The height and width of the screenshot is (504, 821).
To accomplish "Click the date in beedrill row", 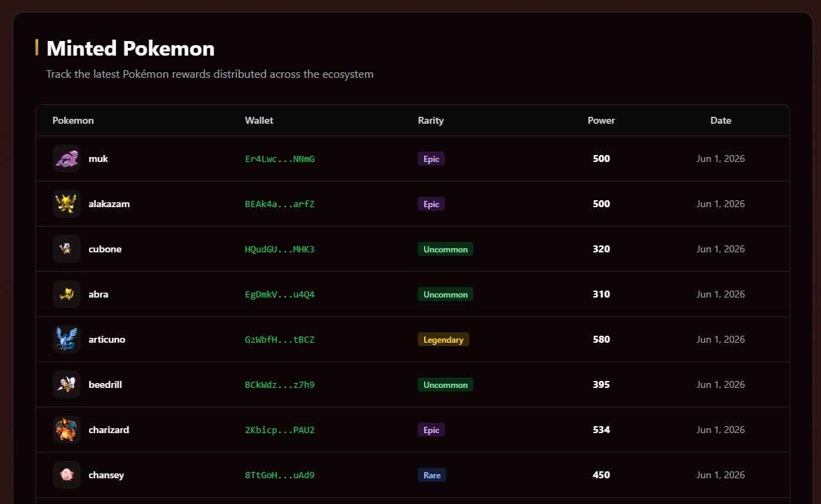I will pos(720,384).
